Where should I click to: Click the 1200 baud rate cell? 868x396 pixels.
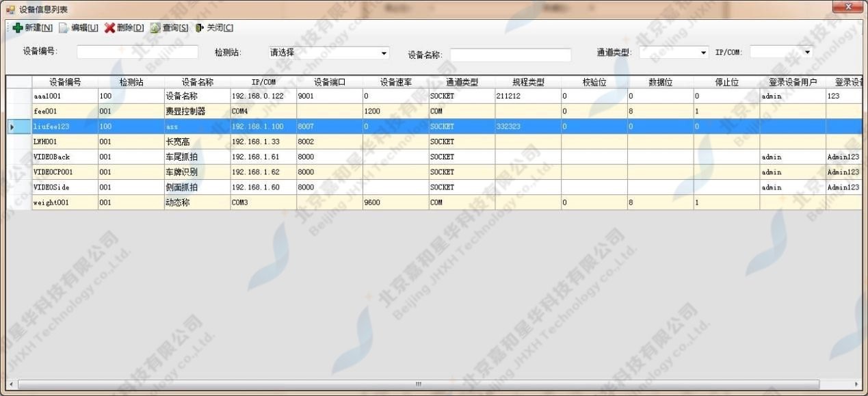396,111
